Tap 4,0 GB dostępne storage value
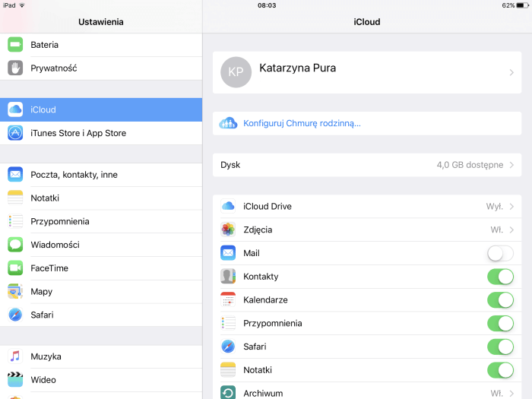 [x=470, y=165]
